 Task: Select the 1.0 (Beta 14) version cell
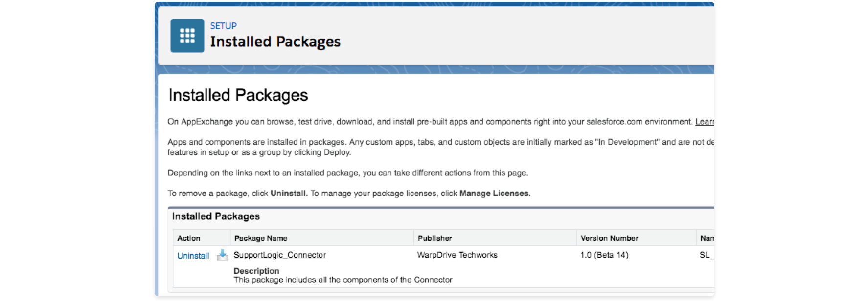[x=604, y=255]
